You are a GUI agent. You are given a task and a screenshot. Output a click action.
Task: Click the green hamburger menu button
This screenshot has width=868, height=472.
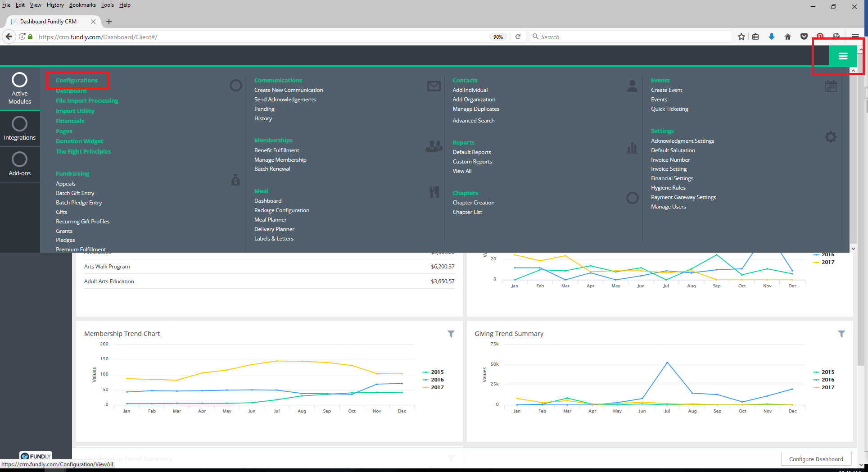click(843, 56)
